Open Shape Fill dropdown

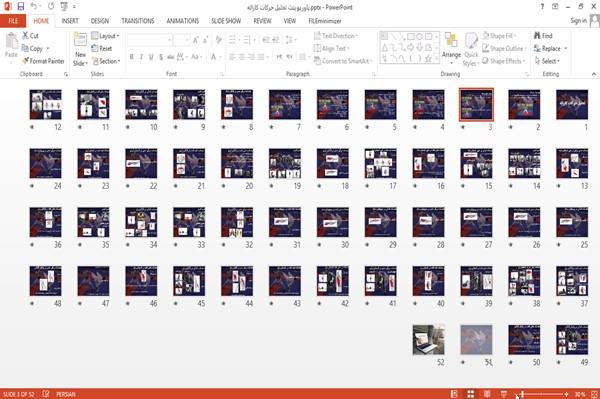tap(499, 36)
